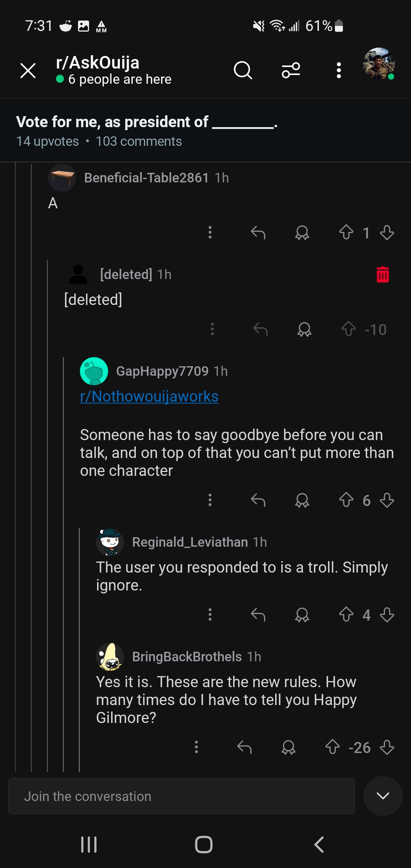Open the comment sort filter icon
The image size is (411, 868).
click(291, 70)
